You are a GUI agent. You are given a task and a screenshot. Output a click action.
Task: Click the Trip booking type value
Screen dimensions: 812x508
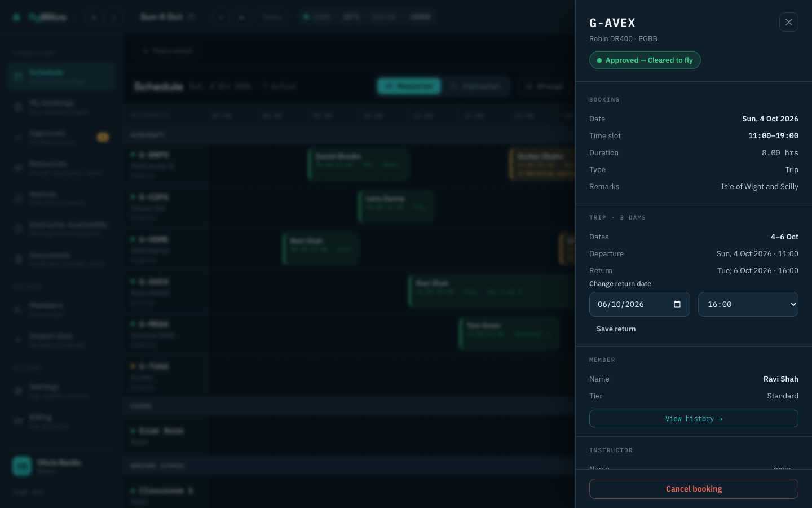[x=792, y=170]
